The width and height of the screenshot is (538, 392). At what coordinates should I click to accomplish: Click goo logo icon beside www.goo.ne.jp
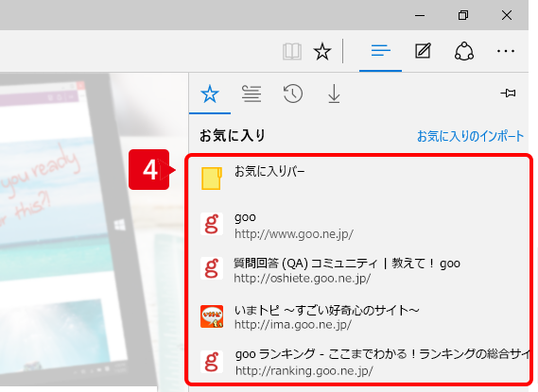(x=212, y=224)
